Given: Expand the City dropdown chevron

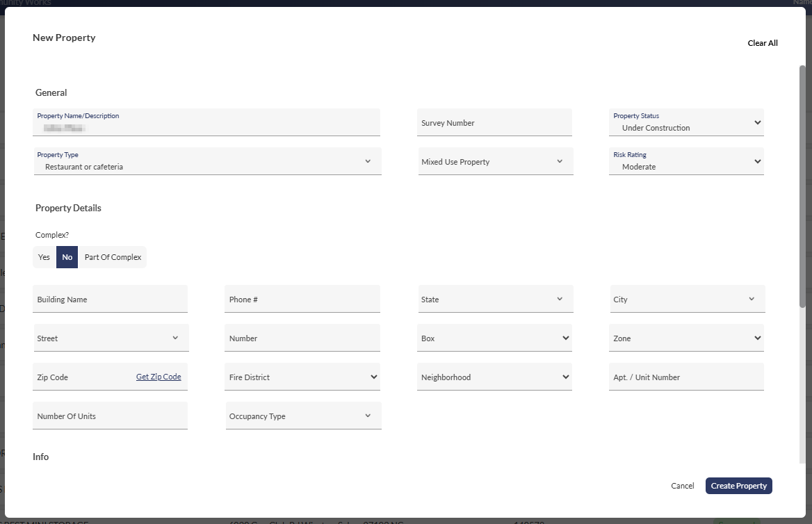Looking at the screenshot, I should coord(752,300).
